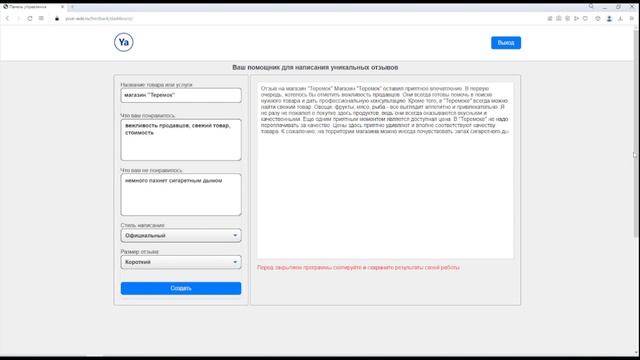Viewport: 640px width, 360px height.
Task: Click the browser forward arrow
Action: [18, 18]
